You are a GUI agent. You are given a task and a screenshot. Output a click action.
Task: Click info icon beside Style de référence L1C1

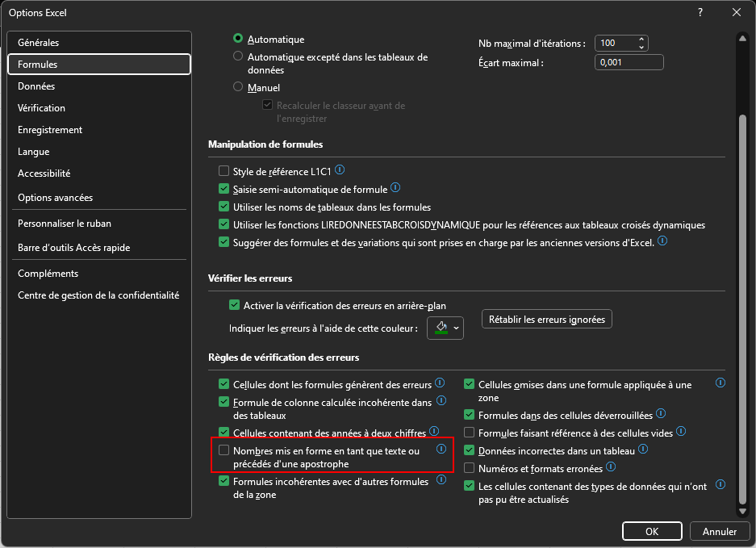tap(340, 170)
